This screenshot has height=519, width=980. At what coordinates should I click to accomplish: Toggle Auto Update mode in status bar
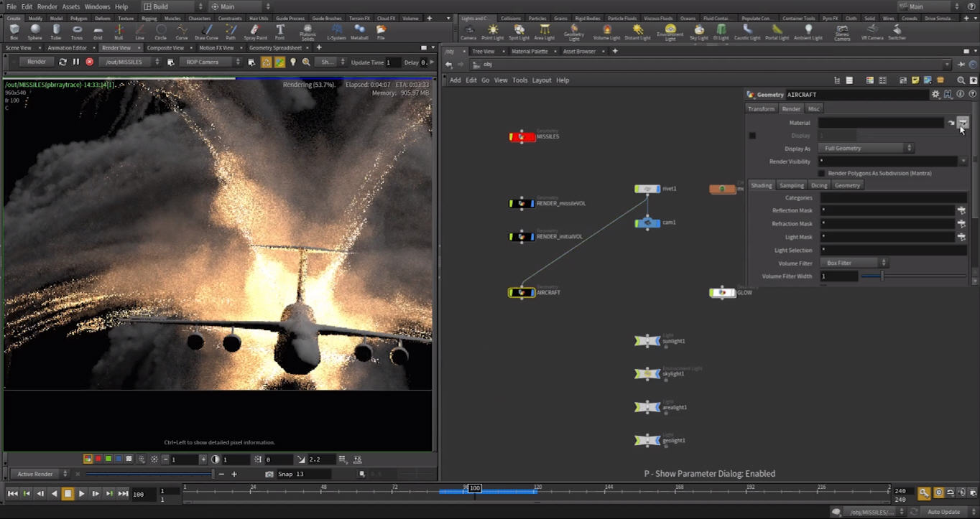[x=947, y=512]
